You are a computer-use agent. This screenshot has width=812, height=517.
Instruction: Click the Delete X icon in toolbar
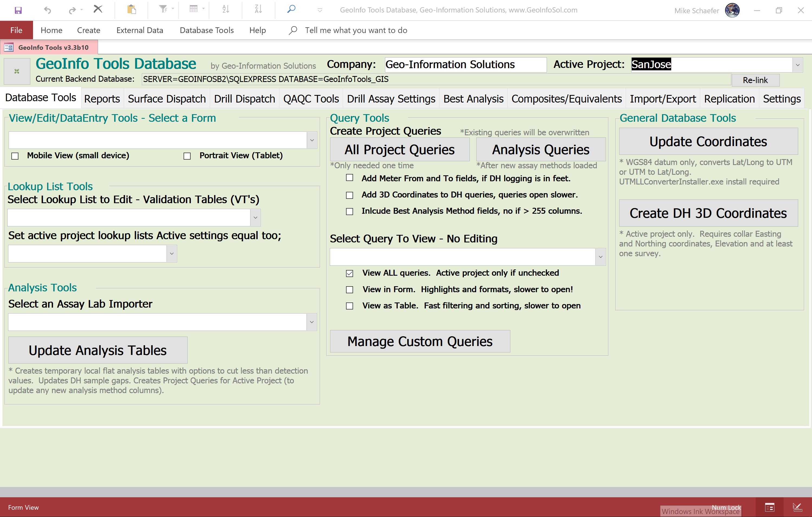[98, 9]
